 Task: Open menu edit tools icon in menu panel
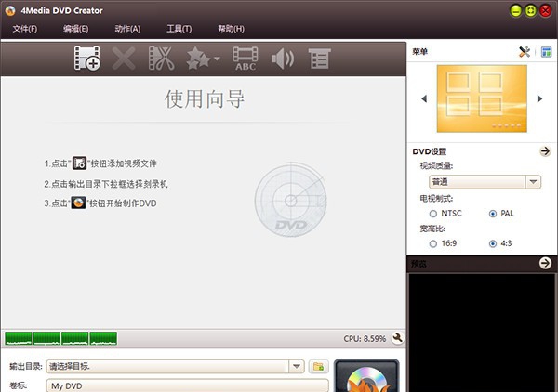coord(525,52)
